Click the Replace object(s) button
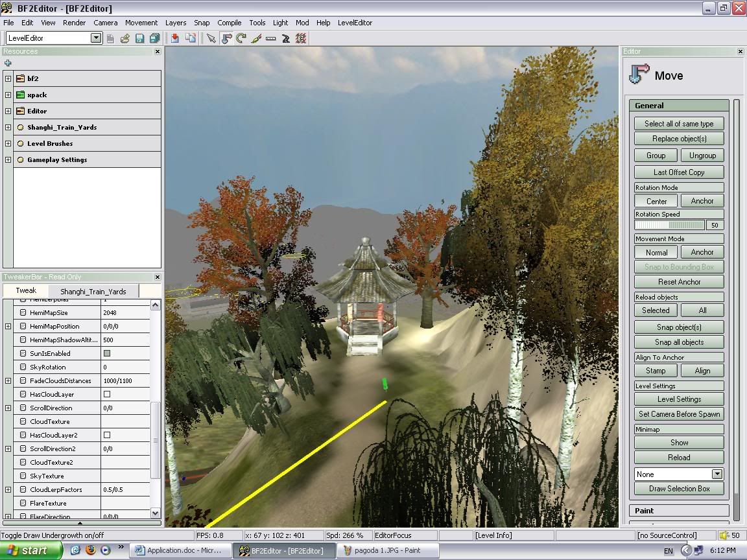 pos(679,139)
